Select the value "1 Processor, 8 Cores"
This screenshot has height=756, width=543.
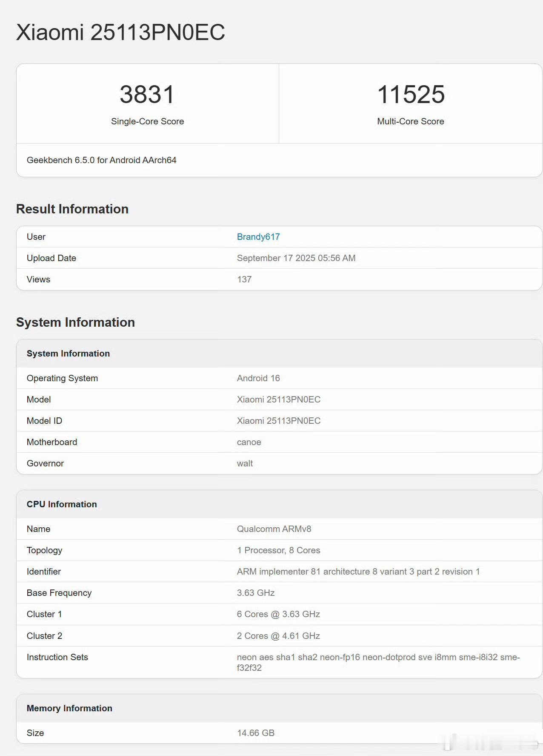click(x=278, y=550)
